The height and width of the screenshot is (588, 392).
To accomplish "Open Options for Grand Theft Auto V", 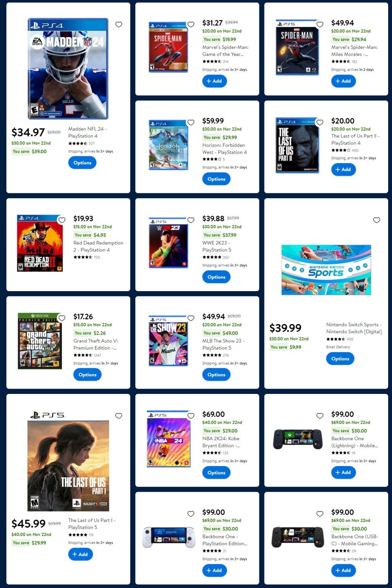I will tap(87, 375).
